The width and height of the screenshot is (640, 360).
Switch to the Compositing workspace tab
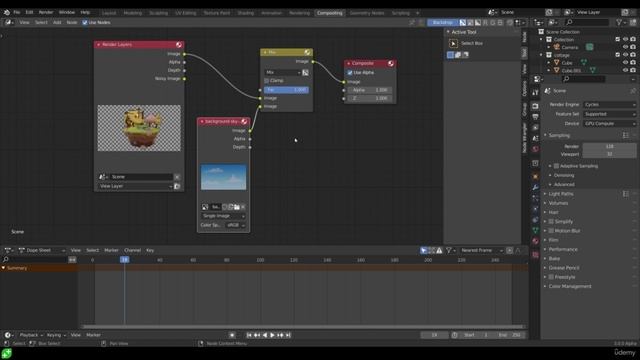coord(329,13)
